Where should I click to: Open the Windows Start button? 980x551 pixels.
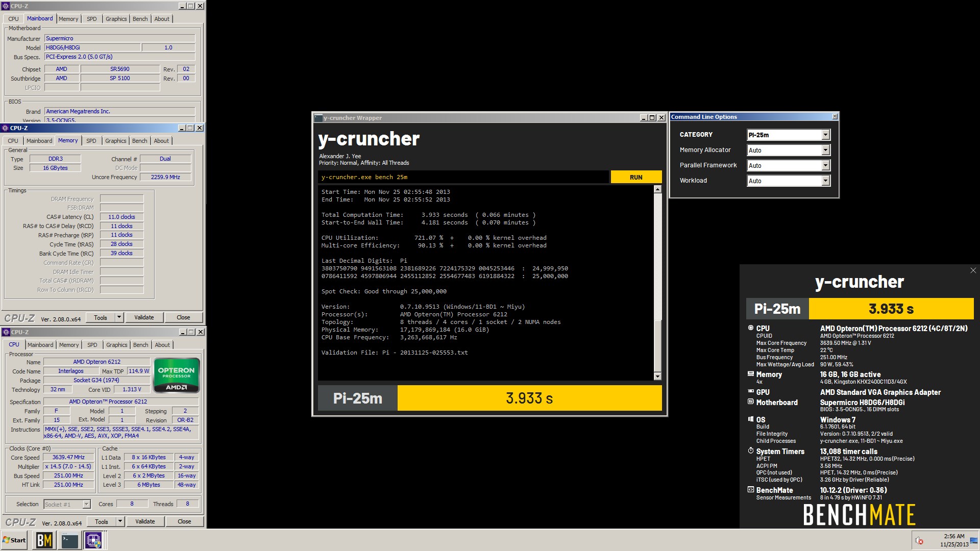pos(14,540)
